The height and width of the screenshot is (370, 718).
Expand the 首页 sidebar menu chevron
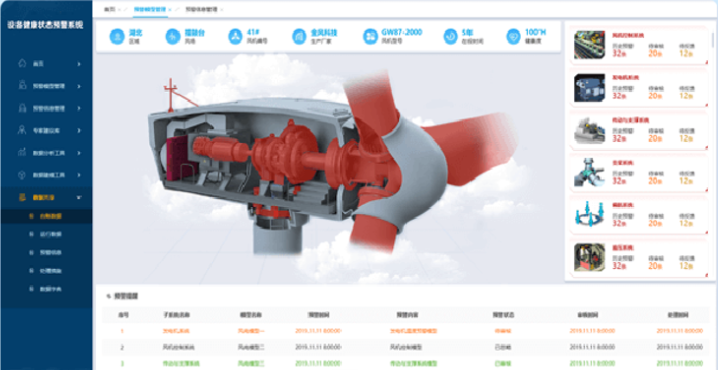(79, 64)
